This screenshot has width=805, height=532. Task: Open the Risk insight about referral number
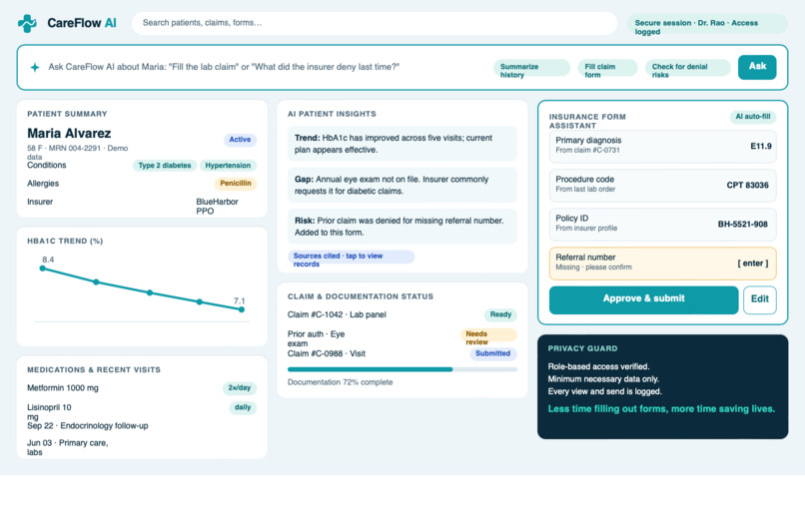click(402, 227)
